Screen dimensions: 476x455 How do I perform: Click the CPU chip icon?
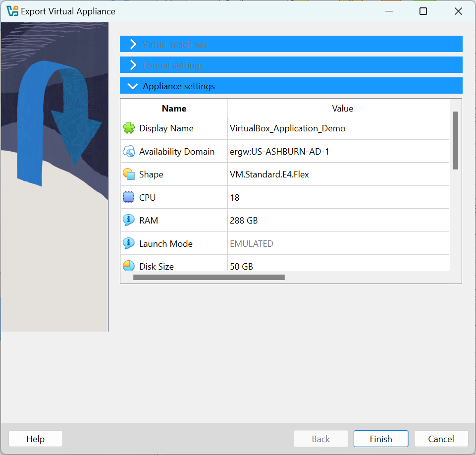tap(129, 197)
